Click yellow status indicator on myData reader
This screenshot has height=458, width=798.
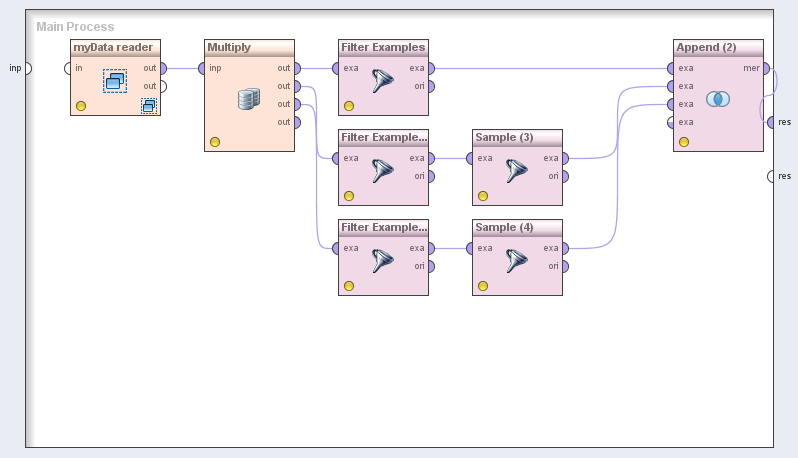pyautogui.click(x=81, y=106)
